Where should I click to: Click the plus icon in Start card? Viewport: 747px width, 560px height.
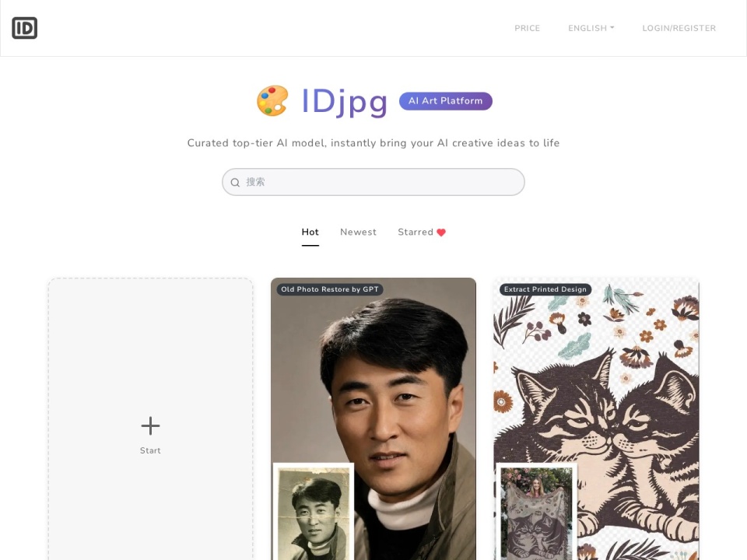pyautogui.click(x=150, y=425)
